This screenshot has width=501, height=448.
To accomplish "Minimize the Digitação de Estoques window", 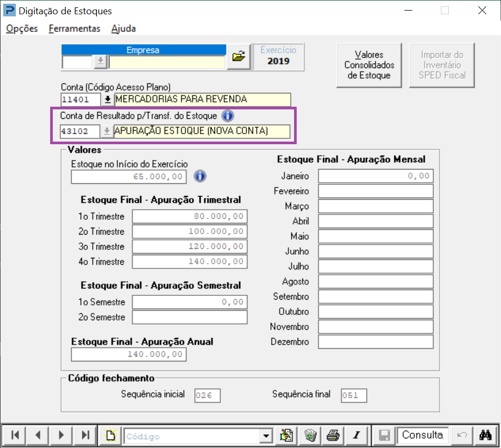I will (x=408, y=10).
